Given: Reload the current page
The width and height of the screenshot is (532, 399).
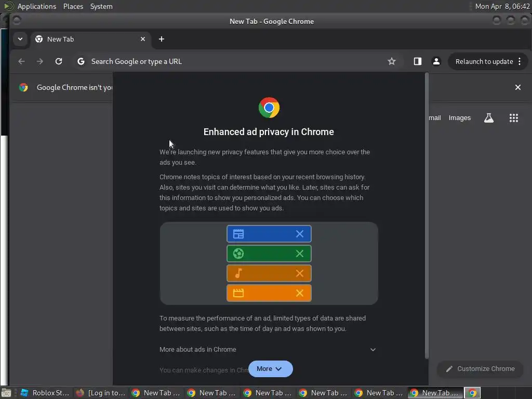Looking at the screenshot, I should 59,61.
